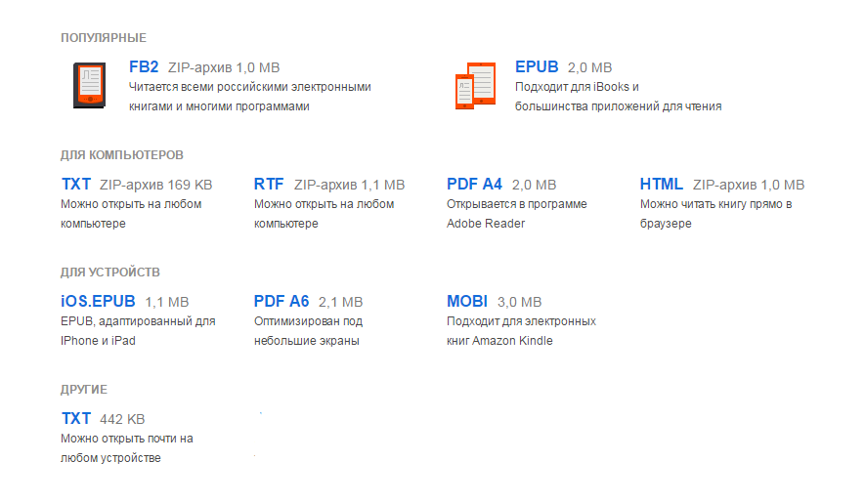This screenshot has height=504, width=866.
Task: Click the iPhone and iPad description text
Action: (x=138, y=330)
